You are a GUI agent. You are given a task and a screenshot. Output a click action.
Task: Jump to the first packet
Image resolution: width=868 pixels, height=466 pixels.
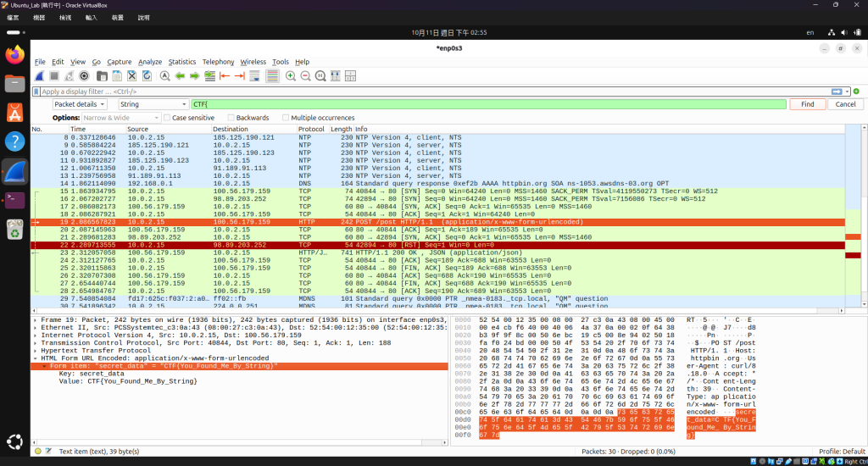pyautogui.click(x=225, y=75)
